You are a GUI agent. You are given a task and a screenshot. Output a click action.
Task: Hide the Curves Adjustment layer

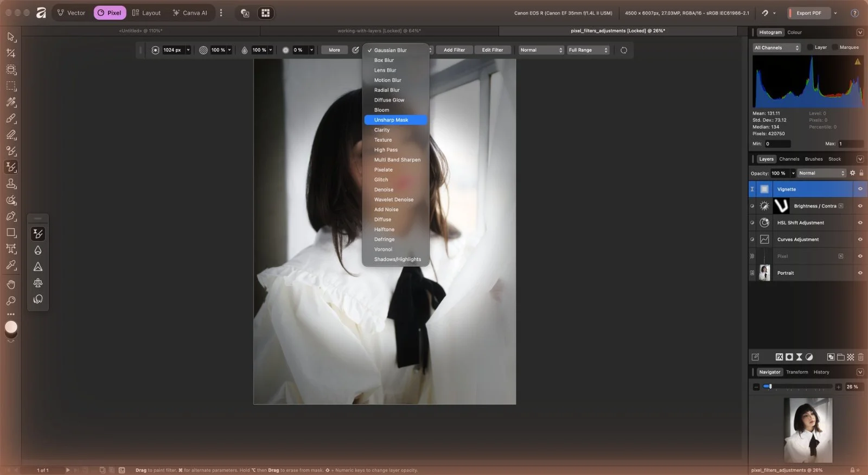coord(860,239)
